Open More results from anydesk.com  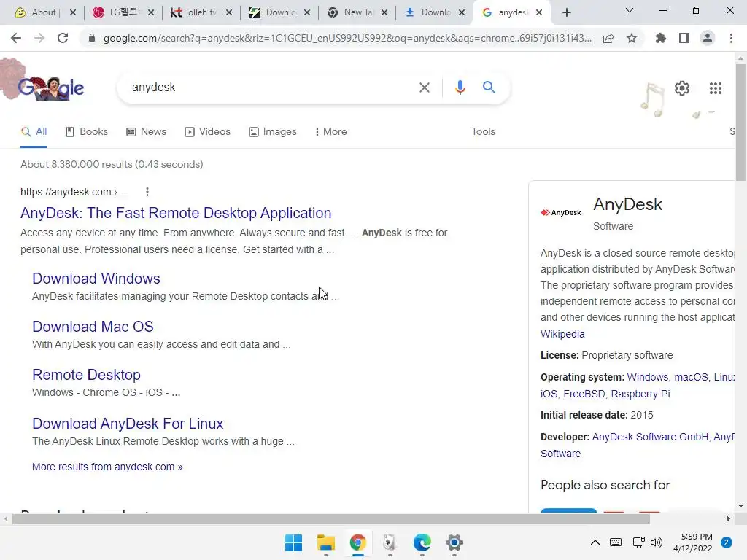tap(107, 467)
